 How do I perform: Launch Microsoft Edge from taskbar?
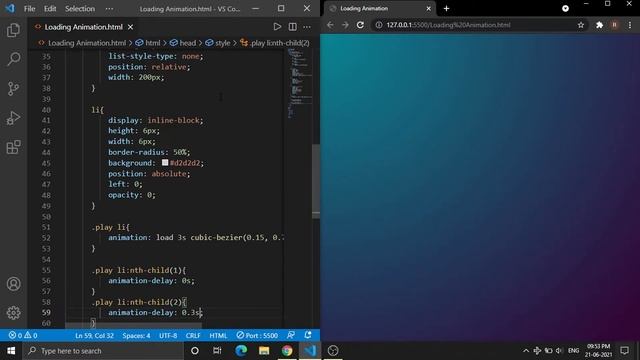point(241,351)
